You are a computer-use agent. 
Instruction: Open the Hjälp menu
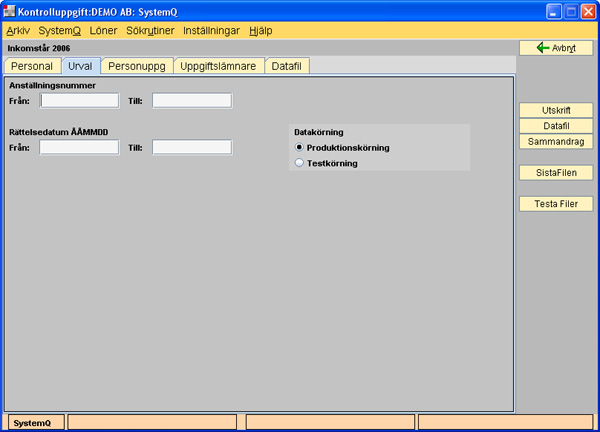coord(259,31)
